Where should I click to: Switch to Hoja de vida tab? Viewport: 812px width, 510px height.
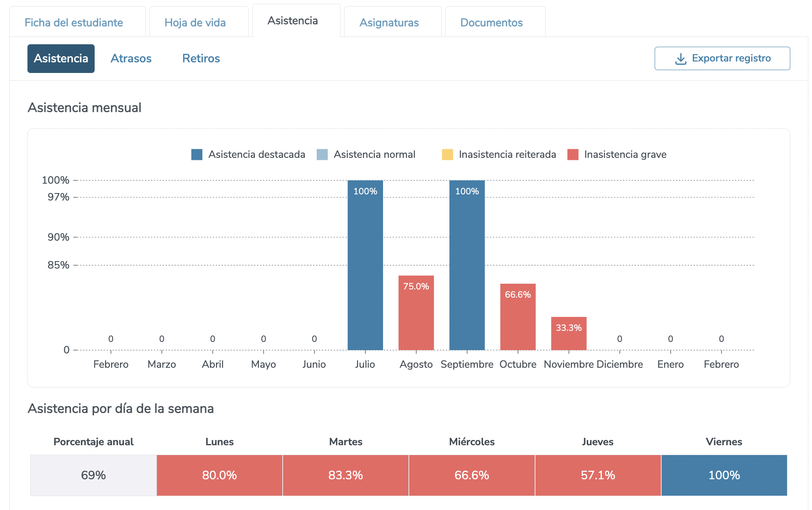(195, 23)
